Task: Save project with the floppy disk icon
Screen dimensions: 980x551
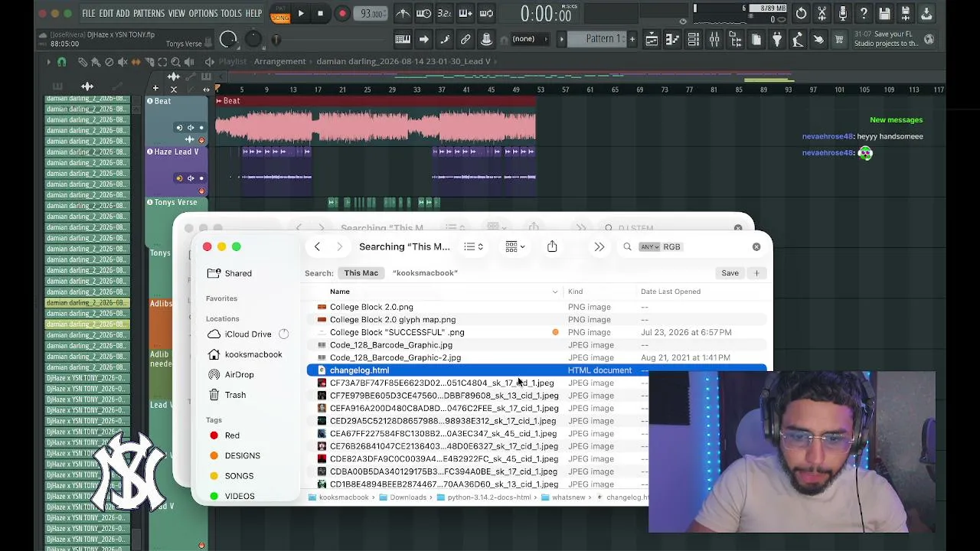Action: (x=884, y=13)
